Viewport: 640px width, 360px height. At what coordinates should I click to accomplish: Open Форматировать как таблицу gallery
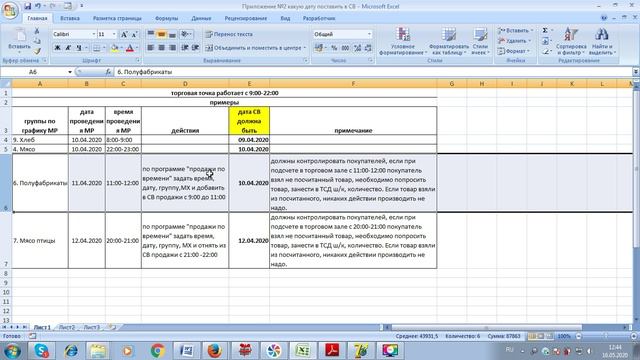click(x=449, y=41)
